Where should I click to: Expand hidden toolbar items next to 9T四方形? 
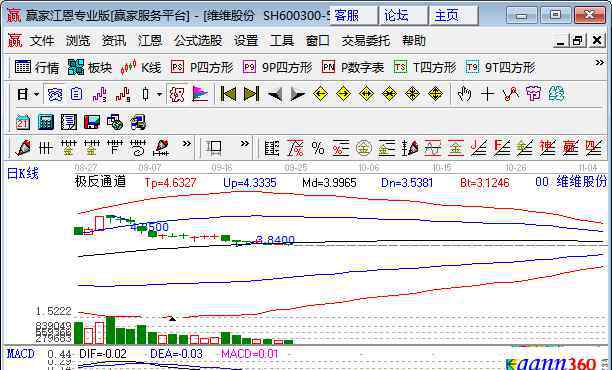point(599,62)
